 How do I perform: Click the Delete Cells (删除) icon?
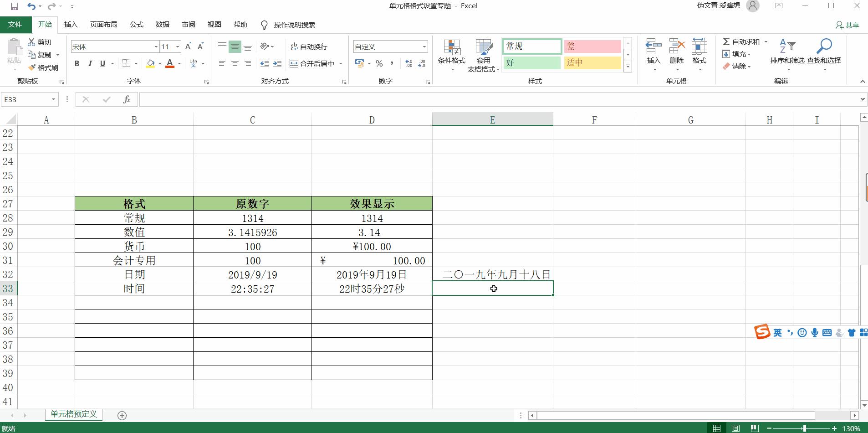tap(676, 50)
